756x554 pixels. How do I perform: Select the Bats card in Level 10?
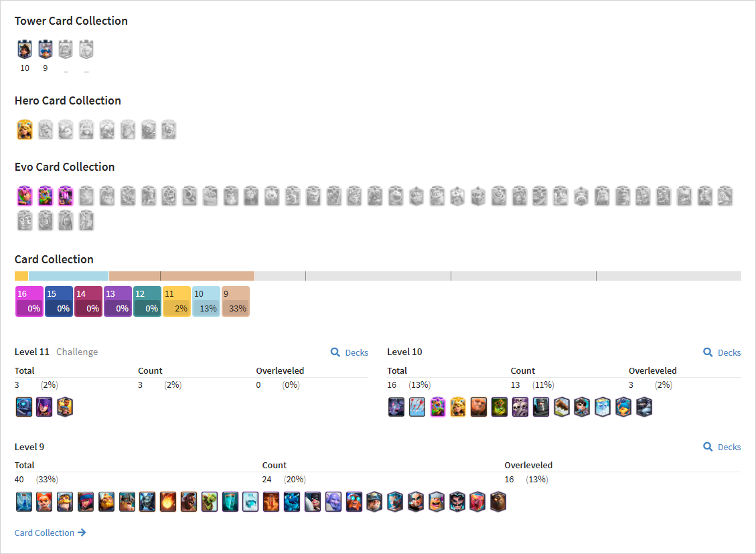tap(396, 407)
